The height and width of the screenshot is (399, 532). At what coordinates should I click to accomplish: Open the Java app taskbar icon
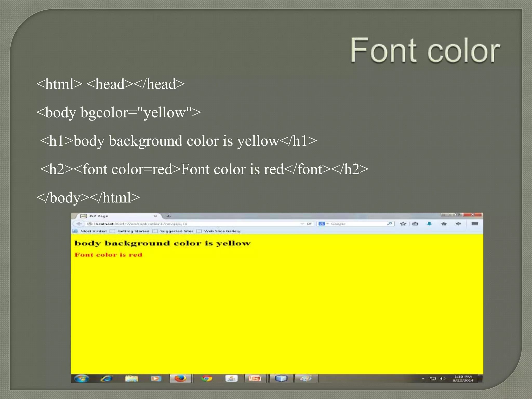click(231, 378)
